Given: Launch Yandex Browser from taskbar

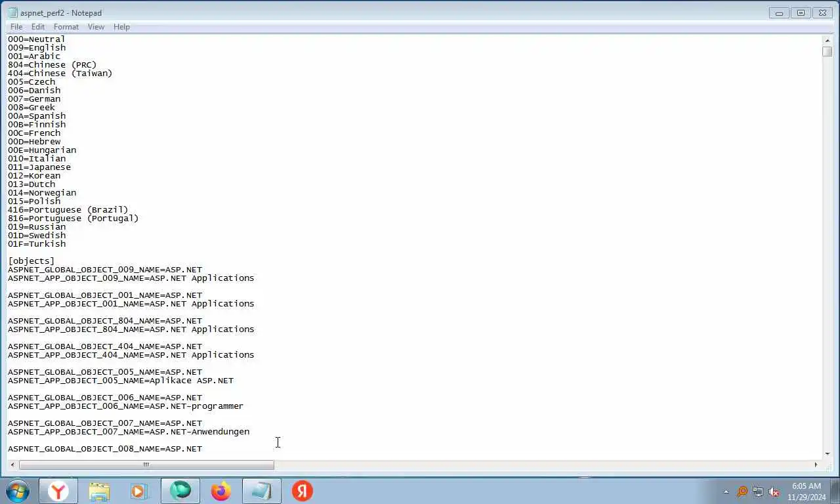Looking at the screenshot, I should pyautogui.click(x=58, y=491).
